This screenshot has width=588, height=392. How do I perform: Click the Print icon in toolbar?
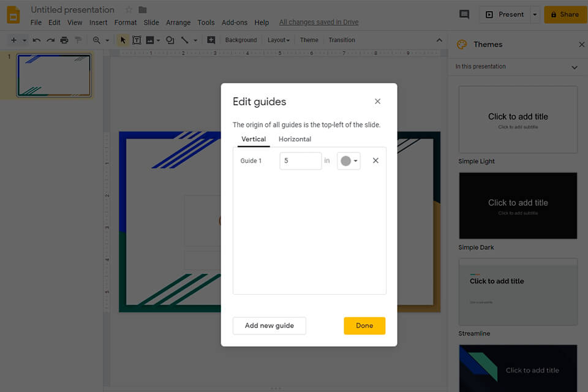pos(64,40)
